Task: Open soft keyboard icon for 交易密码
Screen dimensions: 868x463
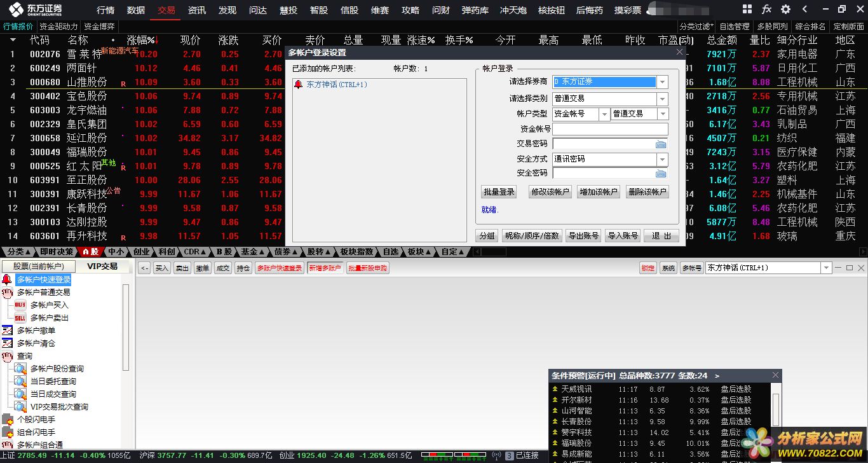Action: pos(661,144)
